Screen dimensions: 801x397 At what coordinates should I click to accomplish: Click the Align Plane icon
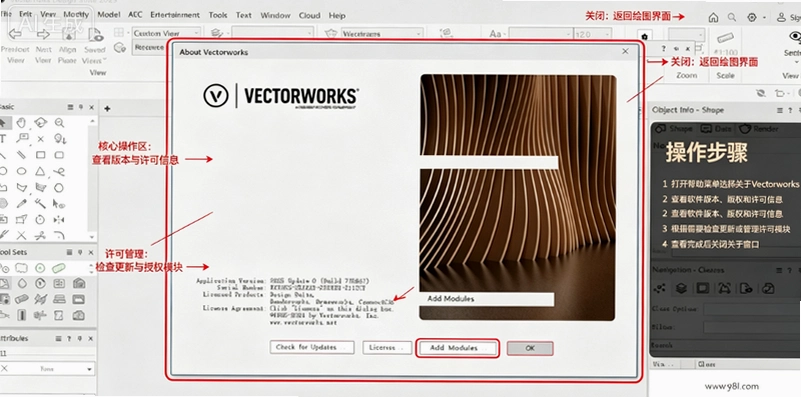coord(68,34)
